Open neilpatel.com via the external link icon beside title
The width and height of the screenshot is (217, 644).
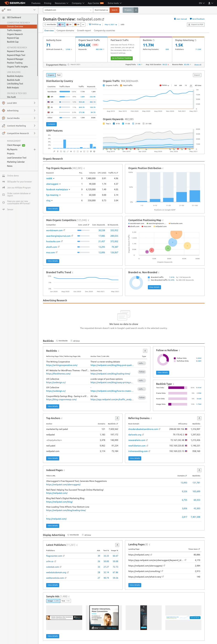point(103,19)
